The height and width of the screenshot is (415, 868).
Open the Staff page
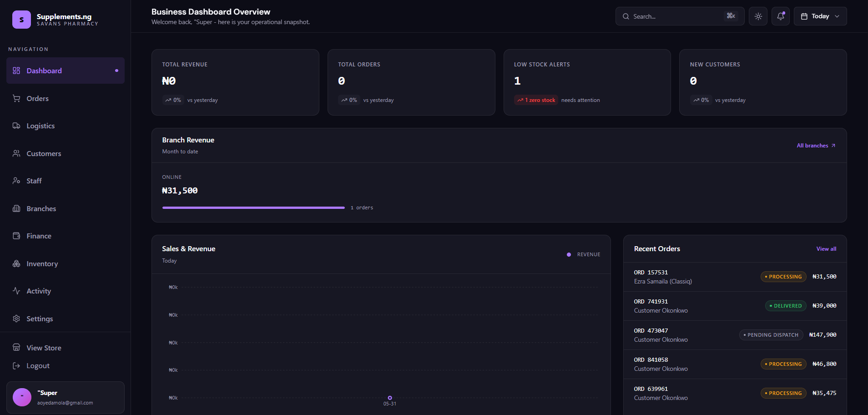tap(66, 181)
